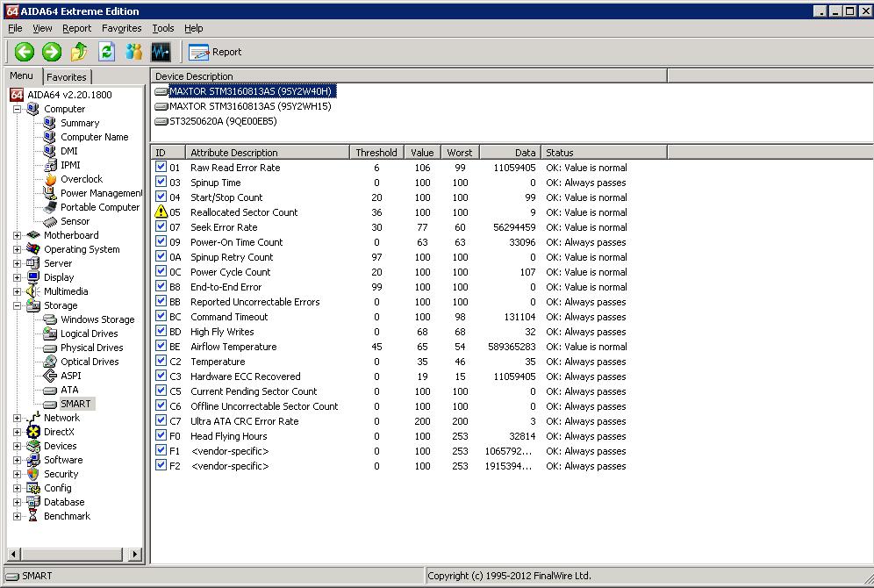Click the Refresh icon in the toolbar
Screen dimensions: 874x588
tap(106, 52)
